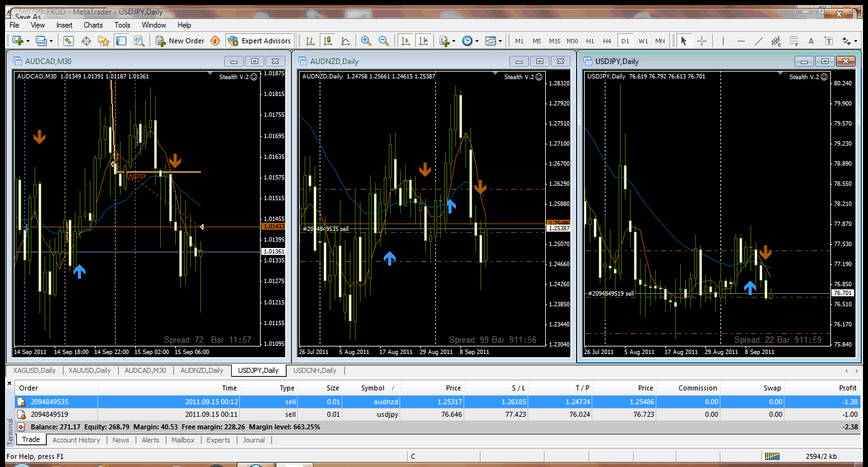Select the Cursor arrow tool

[x=684, y=41]
